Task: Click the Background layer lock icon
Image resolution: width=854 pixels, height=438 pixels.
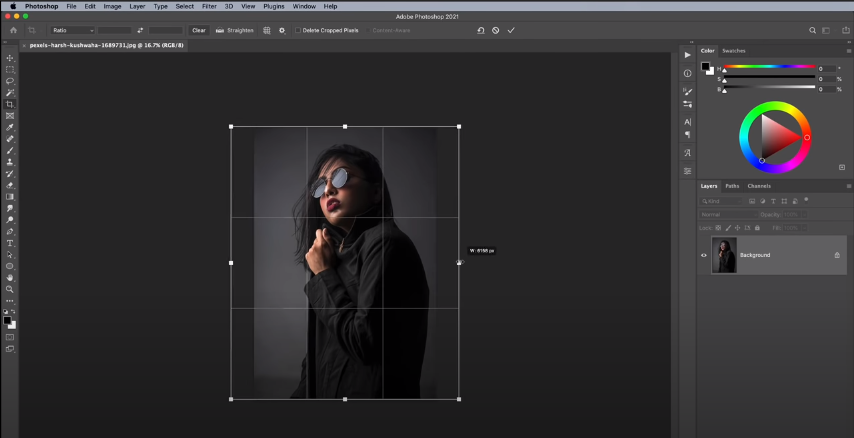Action: [837, 255]
